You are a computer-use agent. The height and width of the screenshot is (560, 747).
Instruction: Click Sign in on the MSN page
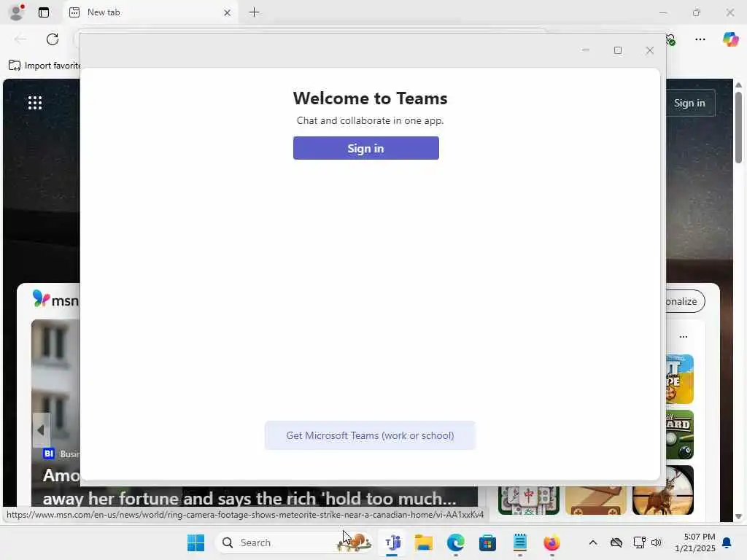click(689, 103)
